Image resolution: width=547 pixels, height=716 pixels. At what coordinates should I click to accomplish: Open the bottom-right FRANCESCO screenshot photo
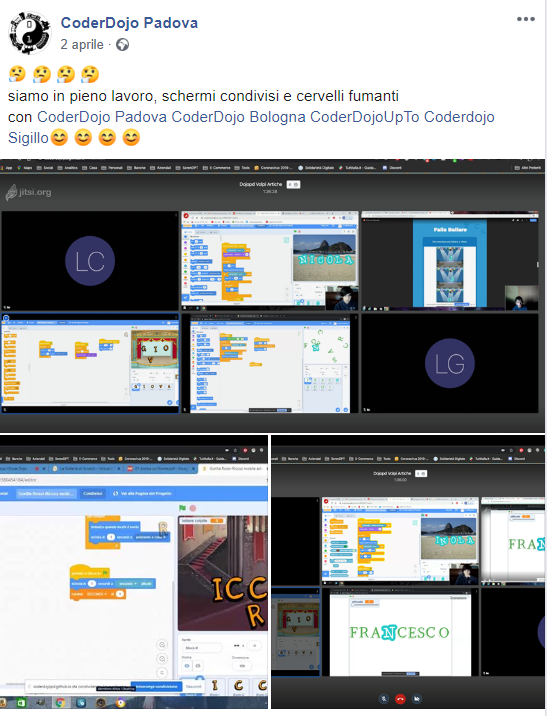point(408,572)
